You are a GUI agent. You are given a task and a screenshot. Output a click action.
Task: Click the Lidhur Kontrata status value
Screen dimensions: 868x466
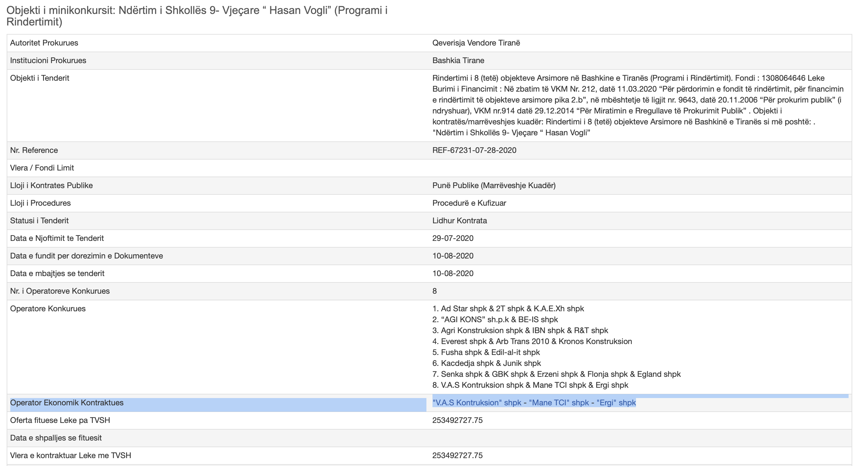pos(459,221)
